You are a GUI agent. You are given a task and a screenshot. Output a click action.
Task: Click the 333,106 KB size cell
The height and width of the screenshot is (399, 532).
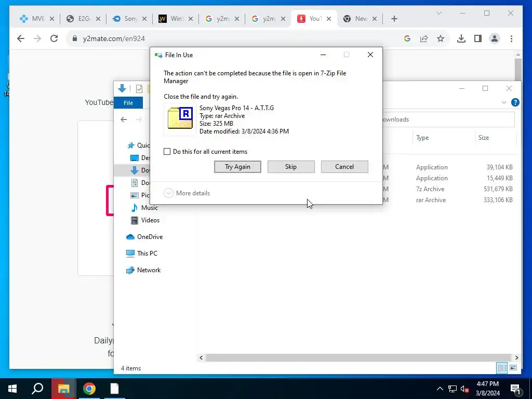pyautogui.click(x=498, y=200)
